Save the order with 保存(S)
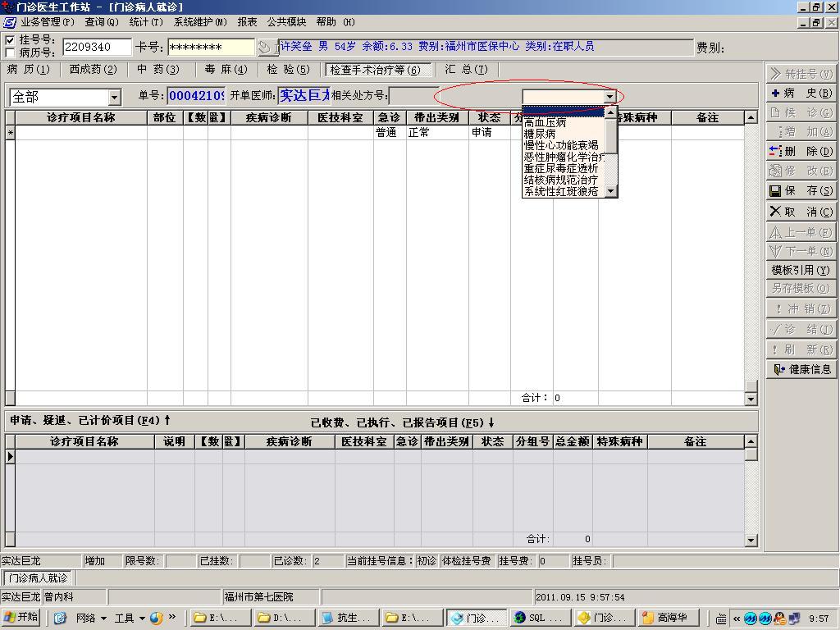 click(x=801, y=190)
